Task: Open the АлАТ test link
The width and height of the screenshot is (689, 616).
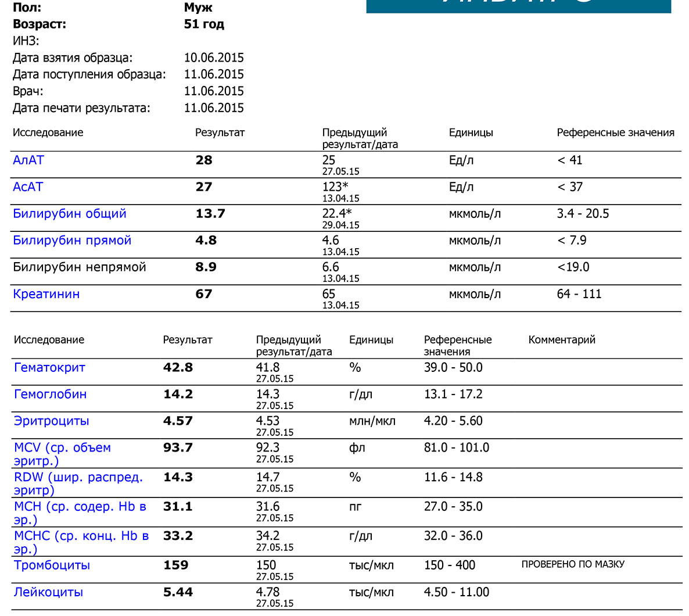Action: point(28,160)
